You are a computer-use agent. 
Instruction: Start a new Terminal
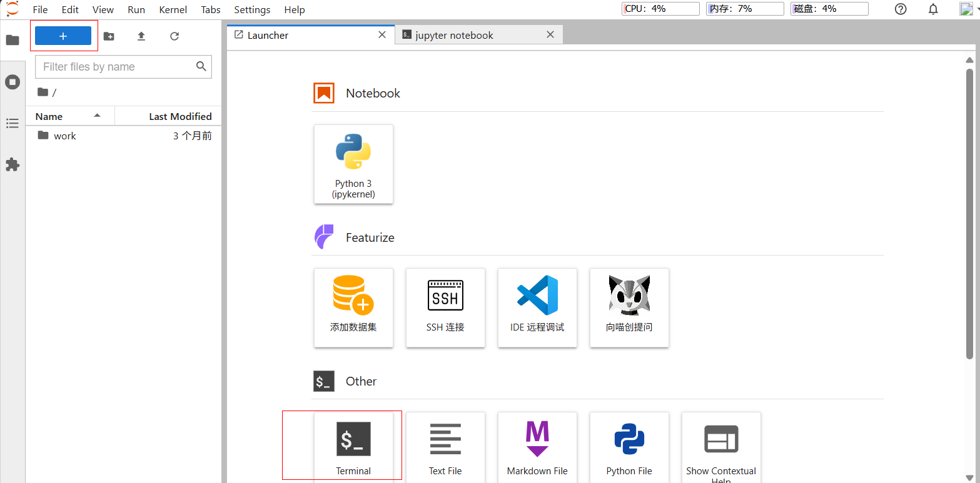tap(353, 446)
